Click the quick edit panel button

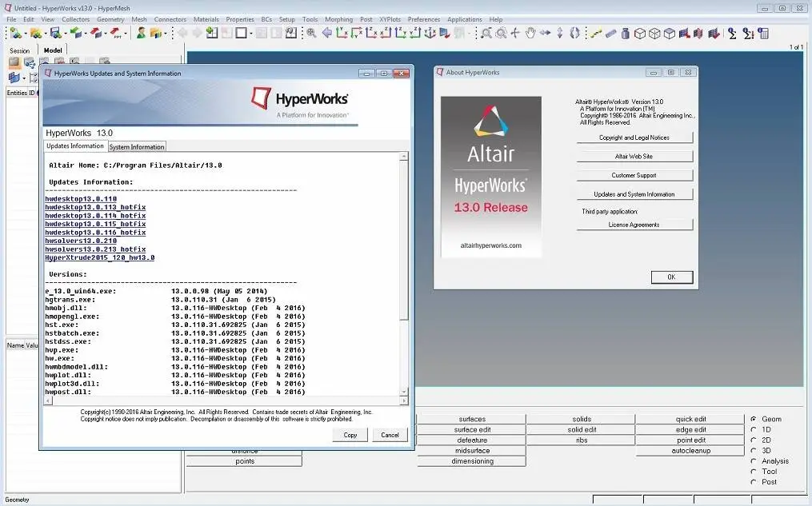(690, 419)
